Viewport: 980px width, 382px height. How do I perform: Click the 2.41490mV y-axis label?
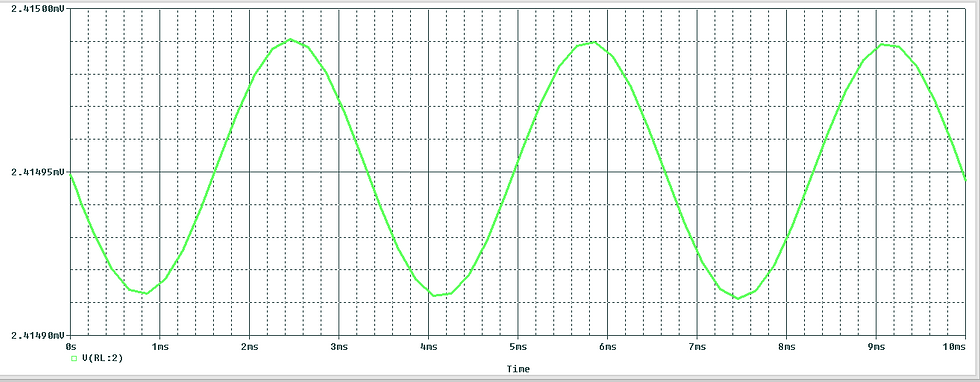point(37,335)
